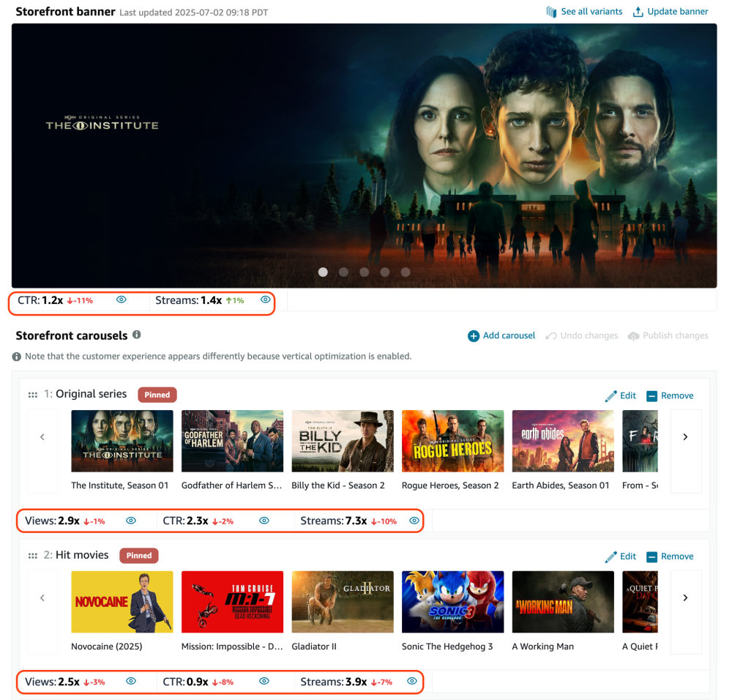Select the fourth banner slide dot

385,272
